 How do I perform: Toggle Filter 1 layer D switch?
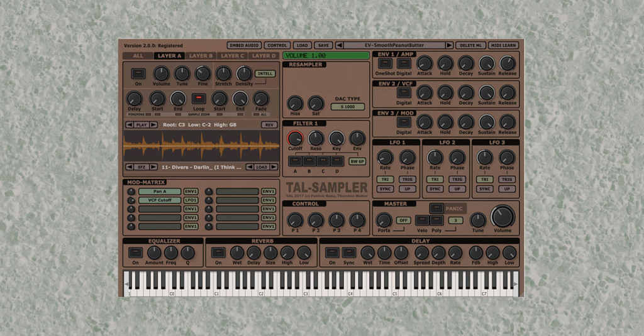point(337,161)
